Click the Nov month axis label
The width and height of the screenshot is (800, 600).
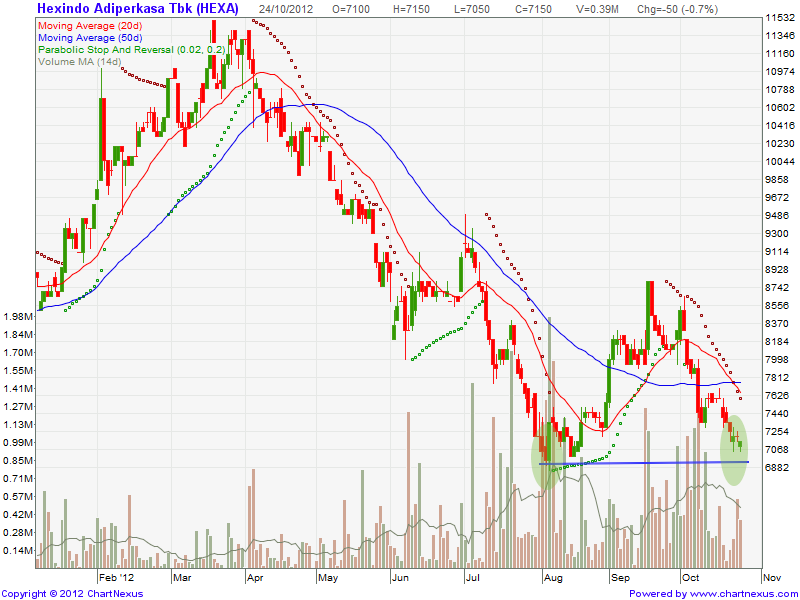(772, 578)
